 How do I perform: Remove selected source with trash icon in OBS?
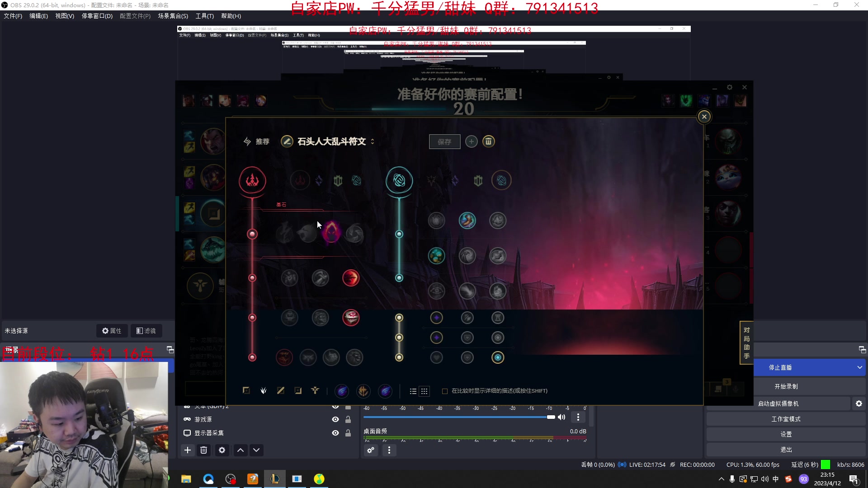click(x=204, y=450)
